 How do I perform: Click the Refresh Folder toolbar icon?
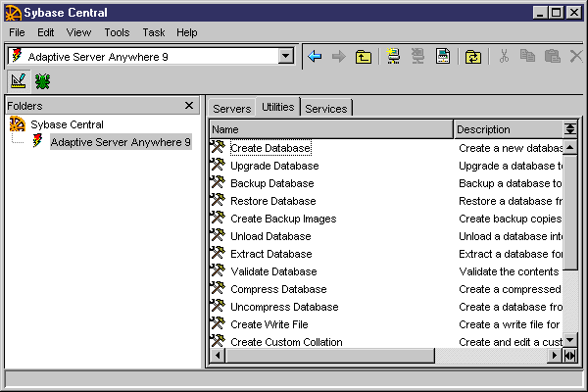tap(473, 57)
